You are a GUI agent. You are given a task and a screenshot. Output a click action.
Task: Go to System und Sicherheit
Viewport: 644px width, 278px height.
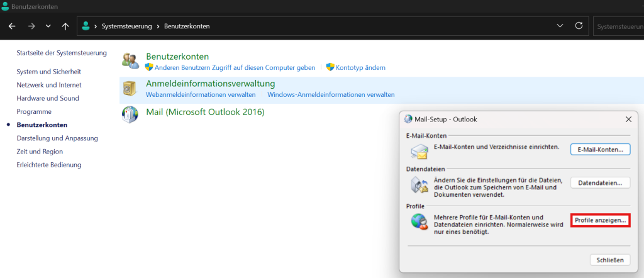tap(49, 72)
